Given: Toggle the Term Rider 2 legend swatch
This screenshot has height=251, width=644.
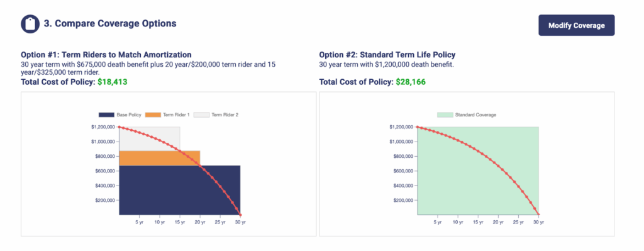Looking at the screenshot, I should click(x=201, y=115).
